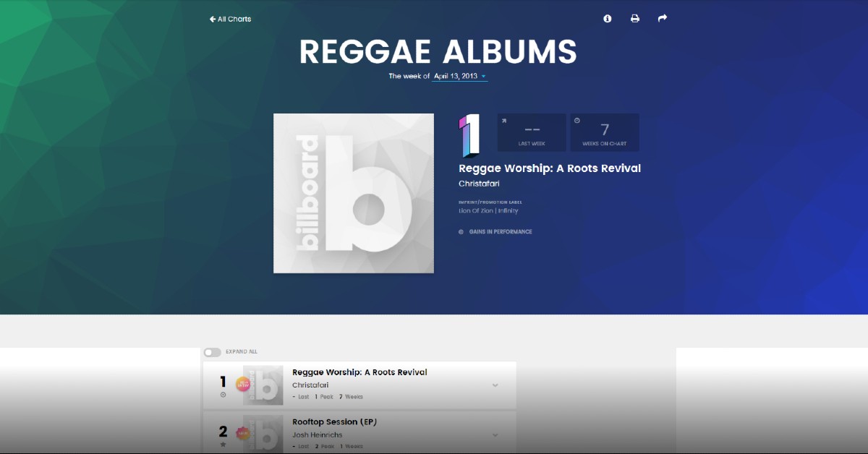Click row 1 album thumbnail

click(263, 385)
